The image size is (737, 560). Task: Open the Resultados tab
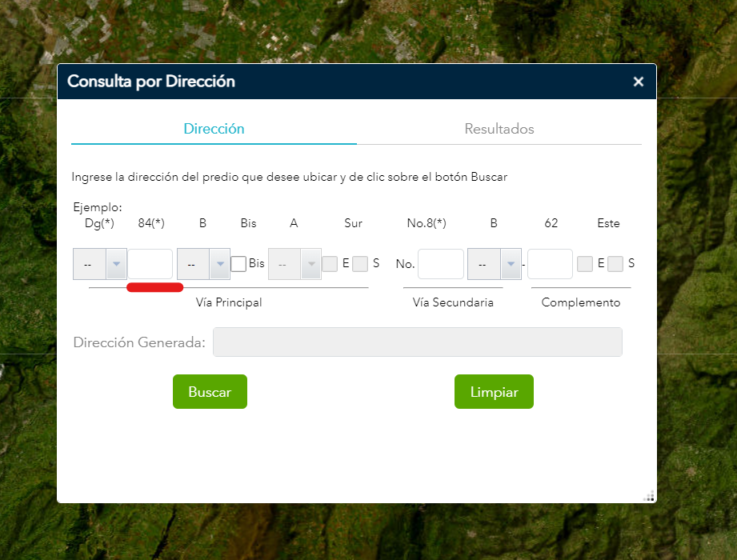[499, 129]
